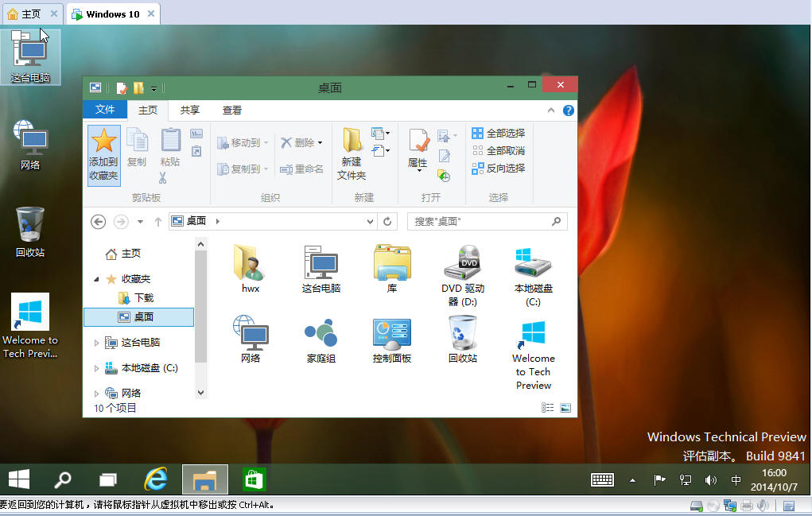Click the history clock icon in the 打开 group
This screenshot has width=812, height=516.
point(444,175)
